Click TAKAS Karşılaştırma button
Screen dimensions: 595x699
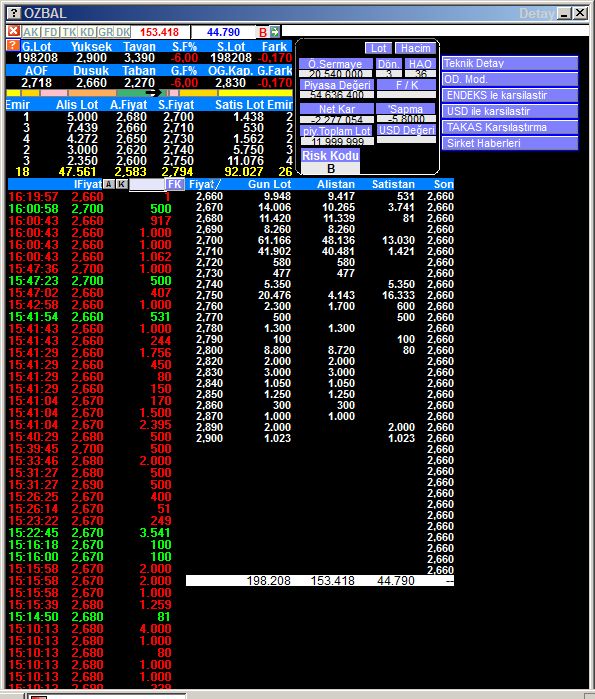(510, 127)
